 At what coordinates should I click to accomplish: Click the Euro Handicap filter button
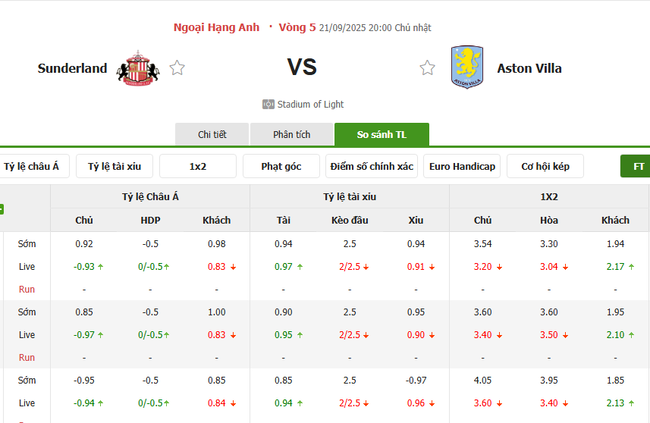tap(461, 166)
